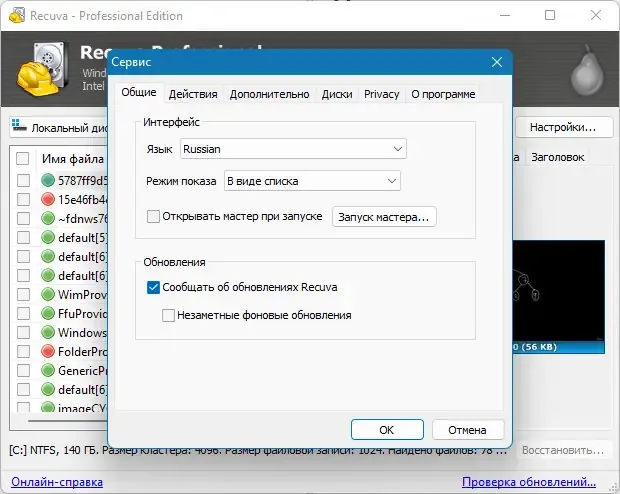Click green status icon of 5787ff9d5
620x494 pixels.
[x=48, y=180]
